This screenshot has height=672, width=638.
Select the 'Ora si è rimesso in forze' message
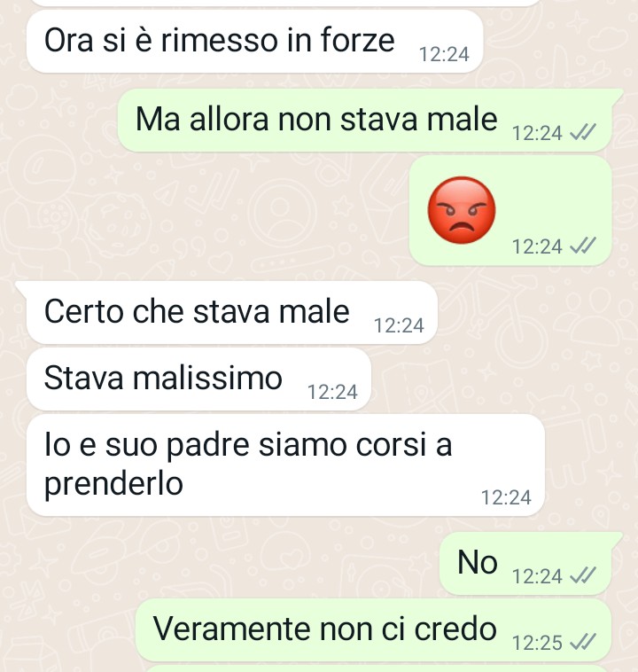point(254,42)
